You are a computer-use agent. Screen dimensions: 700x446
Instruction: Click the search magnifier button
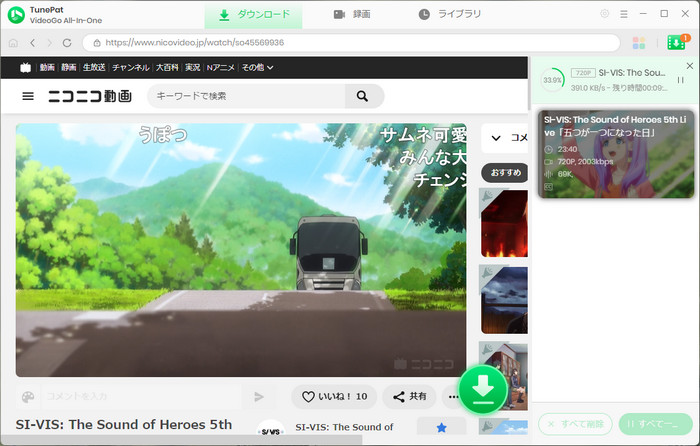pyautogui.click(x=363, y=96)
